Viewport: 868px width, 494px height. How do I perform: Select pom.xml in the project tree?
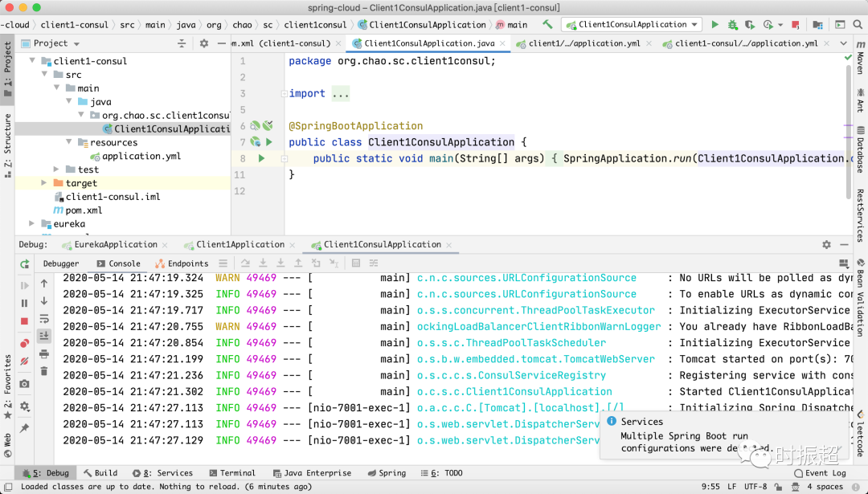tap(84, 210)
